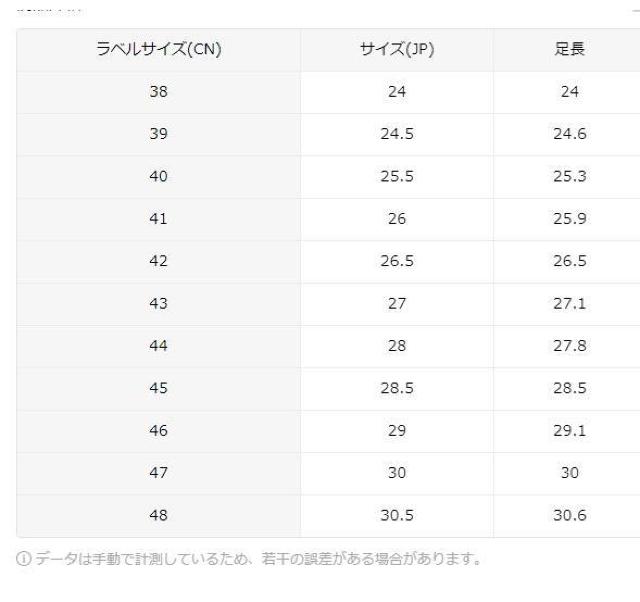Click CN label size 42 cell
The height and width of the screenshot is (602, 640).
click(158, 261)
